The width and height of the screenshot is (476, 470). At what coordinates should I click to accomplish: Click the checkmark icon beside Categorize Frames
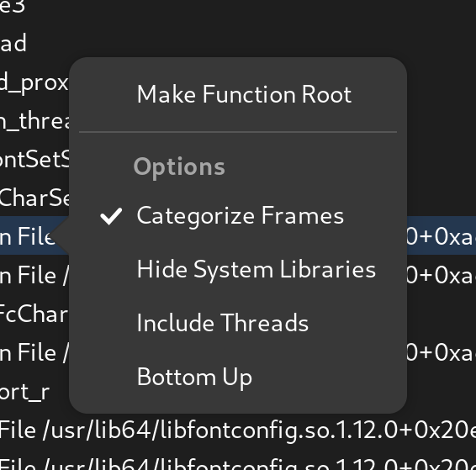tap(111, 216)
